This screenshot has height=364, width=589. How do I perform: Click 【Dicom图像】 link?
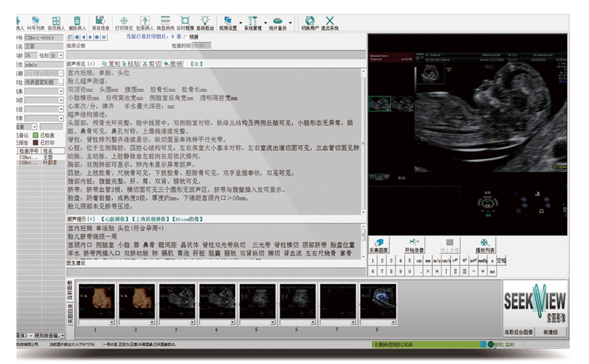tap(188, 219)
